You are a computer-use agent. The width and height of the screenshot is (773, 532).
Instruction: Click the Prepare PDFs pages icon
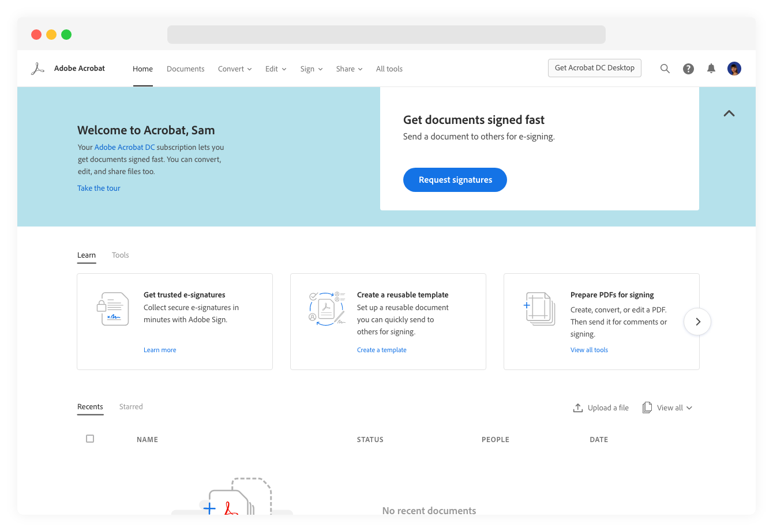(x=540, y=308)
